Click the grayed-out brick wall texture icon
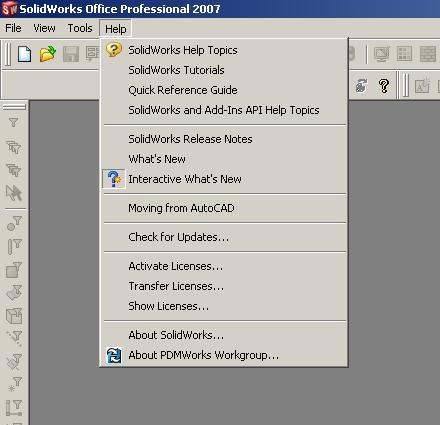Viewport: 440px width, 425px height. coord(427,54)
